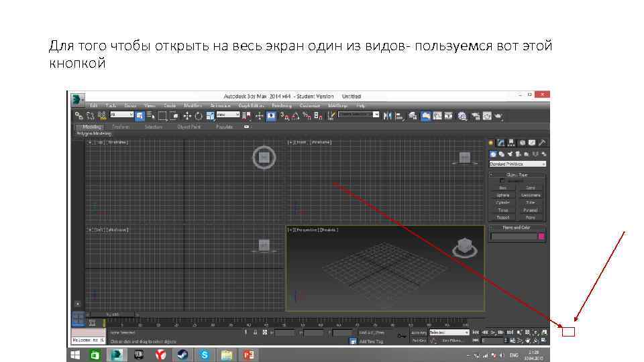The width and height of the screenshot is (644, 362).
Task: Activate the Select and Move tool
Action: pyautogui.click(x=187, y=116)
